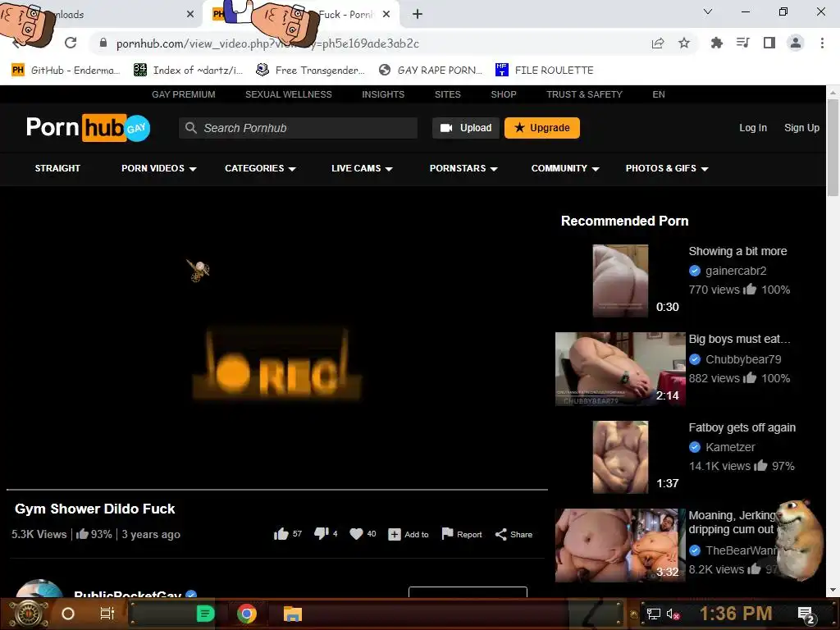The image size is (840, 630).
Task: Click the Share icon below the video
Action: (501, 534)
